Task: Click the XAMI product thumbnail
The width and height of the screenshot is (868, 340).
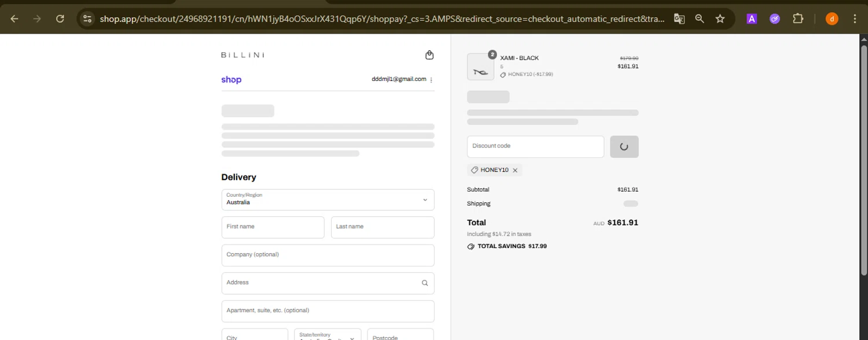Action: [x=480, y=66]
